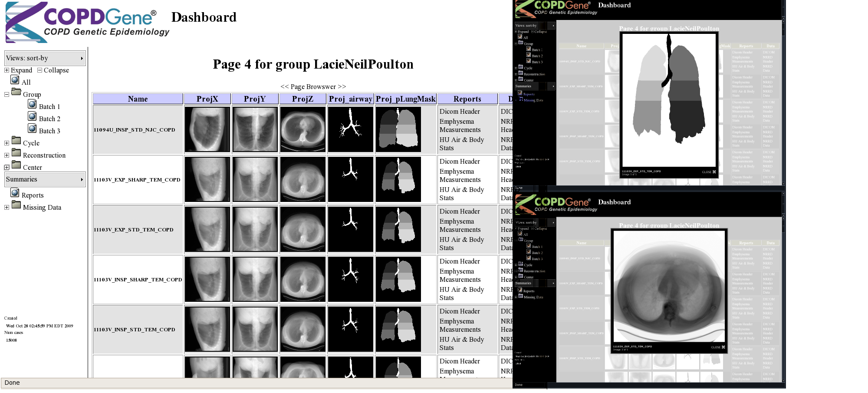Click the globe icon next to All

[x=15, y=80]
